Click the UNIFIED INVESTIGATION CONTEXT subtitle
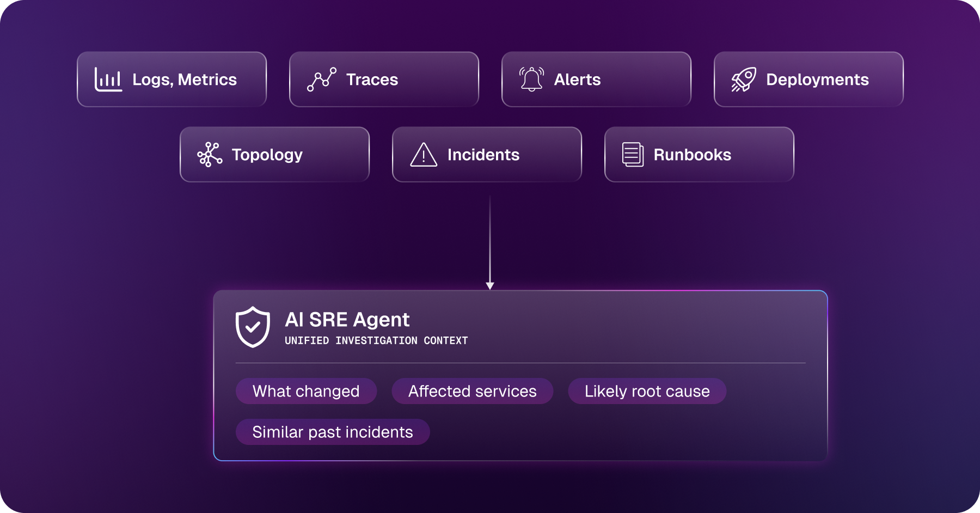Image resolution: width=980 pixels, height=513 pixels. point(376,340)
